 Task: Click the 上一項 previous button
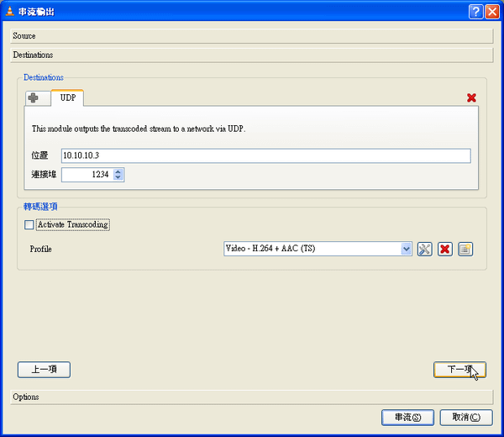[44, 370]
